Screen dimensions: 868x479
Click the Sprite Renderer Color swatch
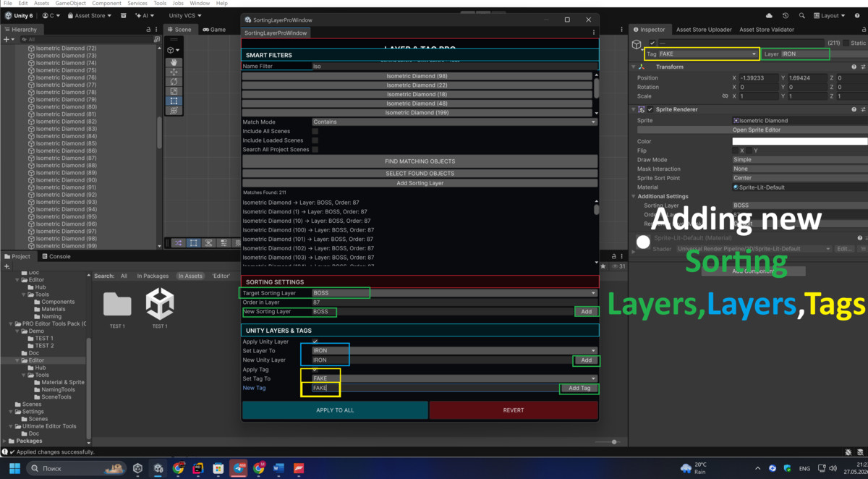pyautogui.click(x=800, y=141)
